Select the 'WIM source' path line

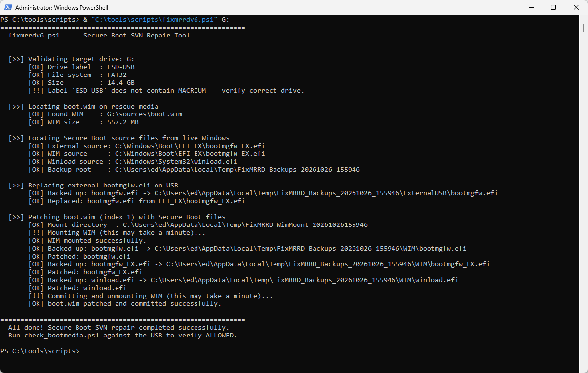point(147,153)
